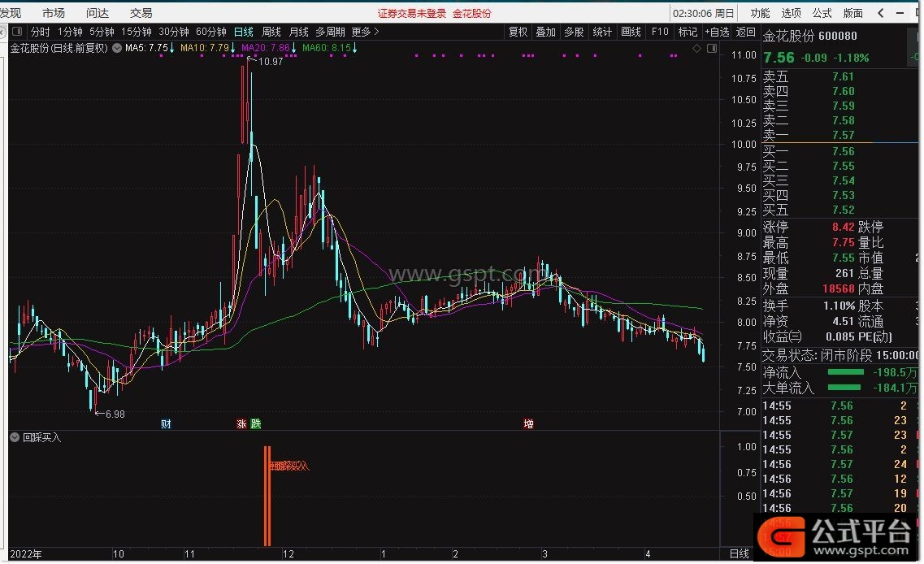Select the 周线 weekly chart tab
The height and width of the screenshot is (564, 924).
pyautogui.click(x=271, y=32)
